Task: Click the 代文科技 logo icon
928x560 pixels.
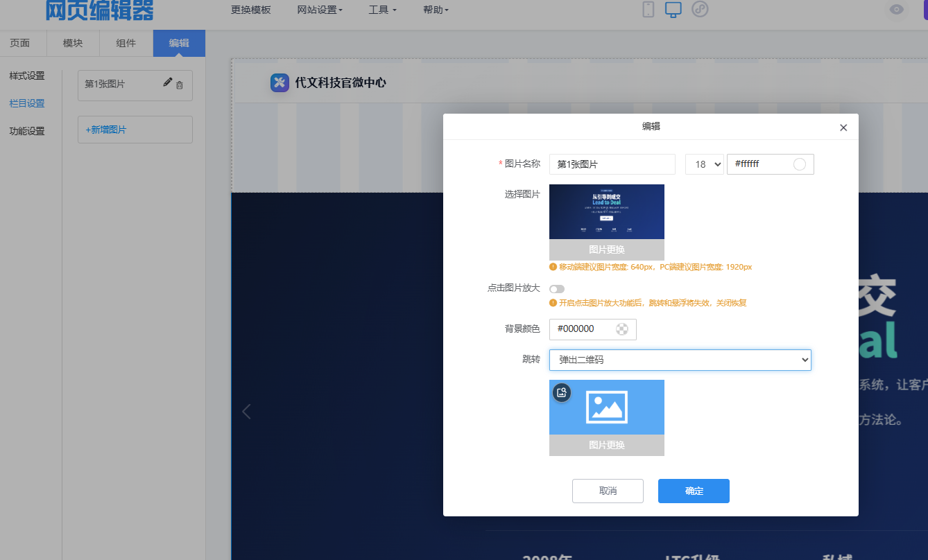Action: point(280,82)
